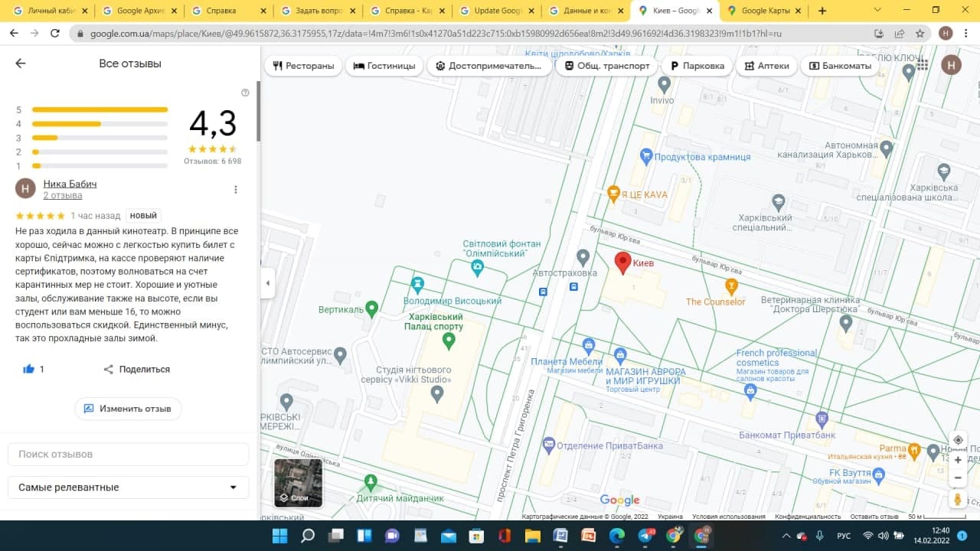Viewport: 980px width, 551px height.
Task: Open the Windows Start menu
Action: pyautogui.click(x=279, y=536)
